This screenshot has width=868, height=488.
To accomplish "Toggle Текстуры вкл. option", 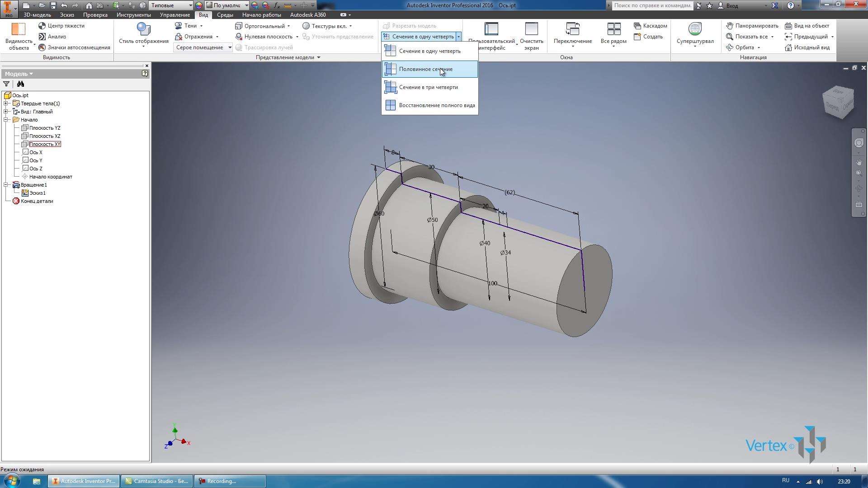I will 329,26.
